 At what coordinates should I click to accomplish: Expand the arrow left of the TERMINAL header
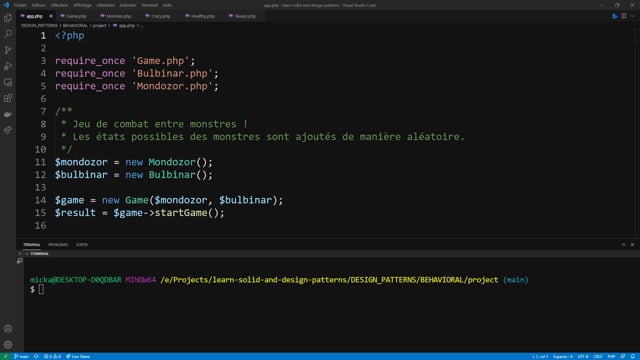[19, 254]
